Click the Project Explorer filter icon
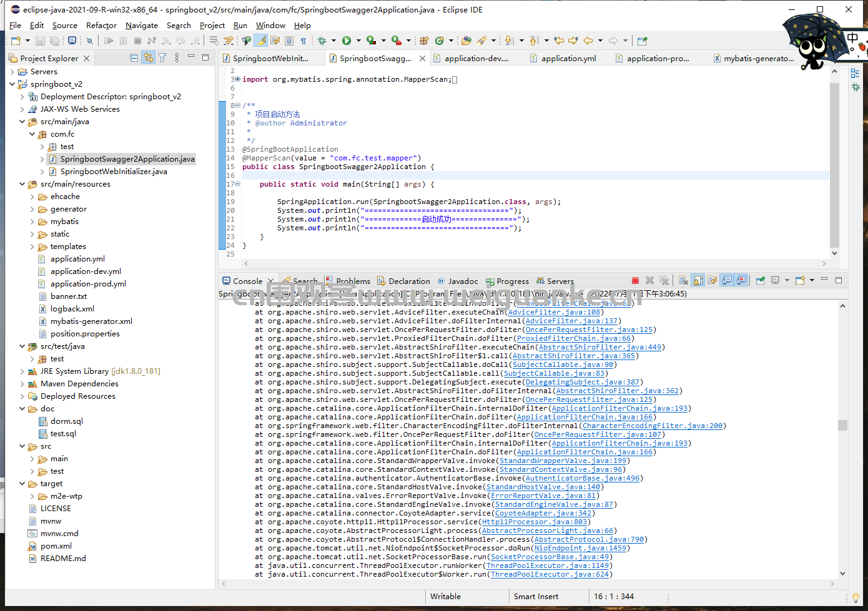This screenshot has height=611, width=868. [162, 58]
